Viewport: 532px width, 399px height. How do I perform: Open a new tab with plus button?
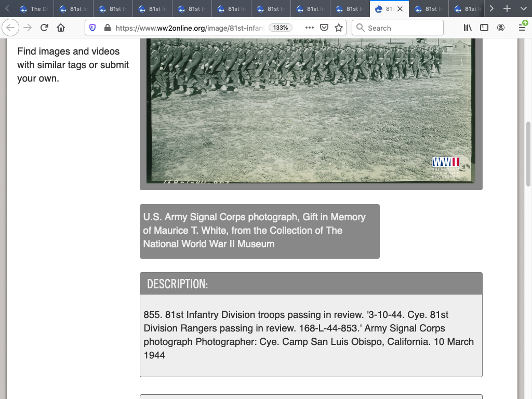tap(507, 9)
